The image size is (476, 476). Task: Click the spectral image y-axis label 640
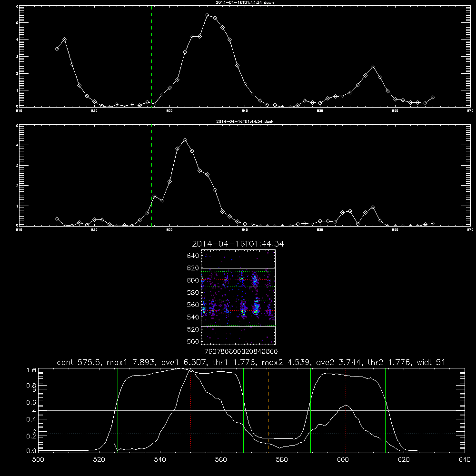pos(193,256)
